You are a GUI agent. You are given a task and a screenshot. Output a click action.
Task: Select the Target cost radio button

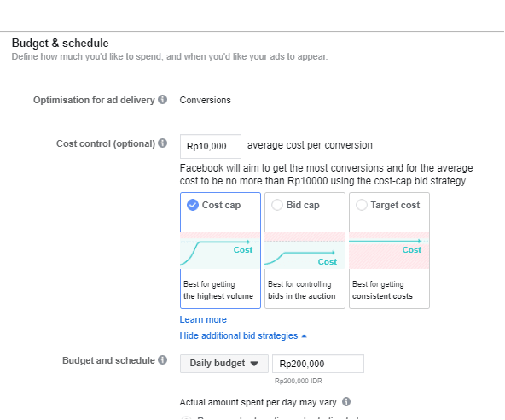pos(362,205)
